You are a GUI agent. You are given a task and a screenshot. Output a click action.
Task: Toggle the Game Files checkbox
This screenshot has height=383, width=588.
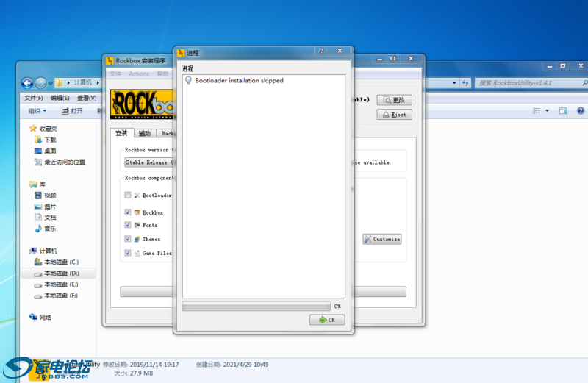click(127, 252)
